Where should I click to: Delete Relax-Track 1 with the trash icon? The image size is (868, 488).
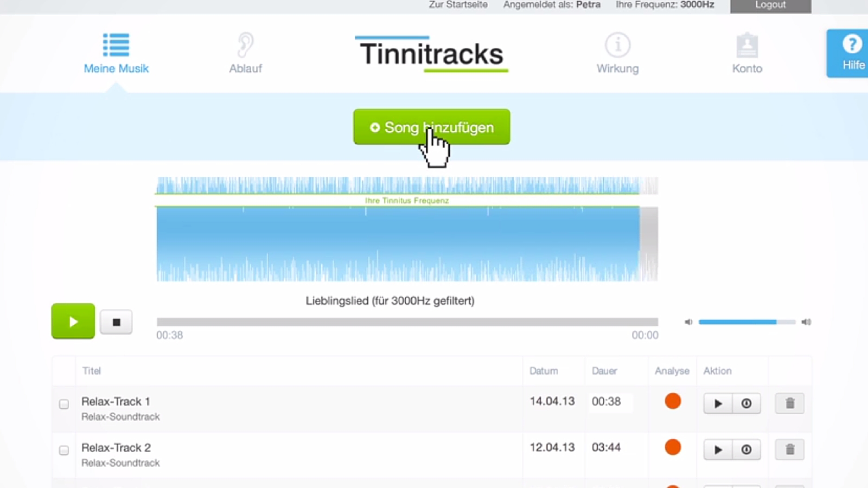click(789, 403)
